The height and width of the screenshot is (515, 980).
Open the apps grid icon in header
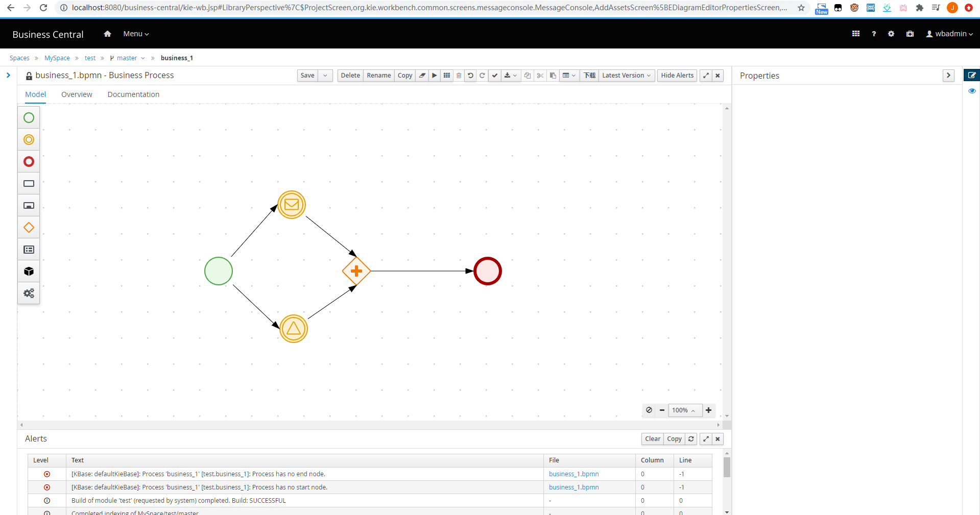(856, 34)
